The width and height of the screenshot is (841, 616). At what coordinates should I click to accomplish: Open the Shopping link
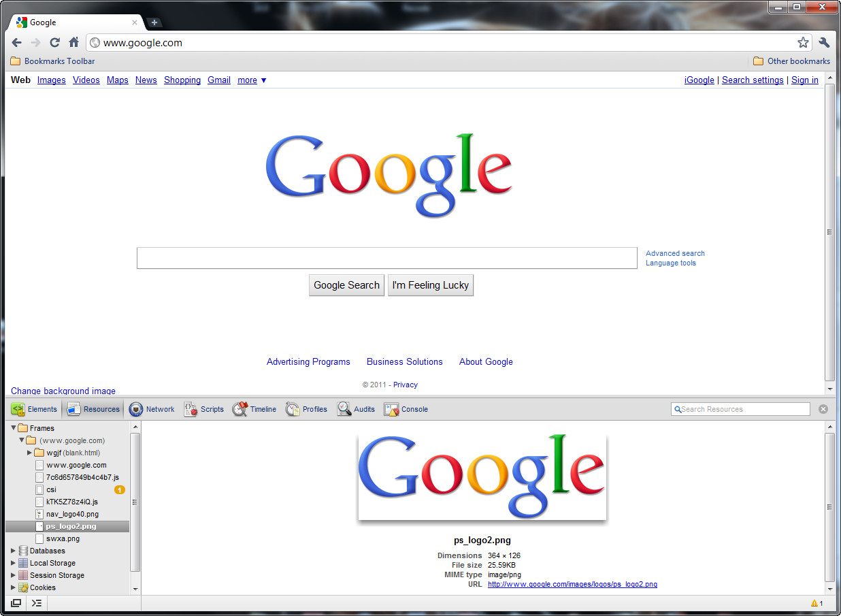pyautogui.click(x=182, y=80)
